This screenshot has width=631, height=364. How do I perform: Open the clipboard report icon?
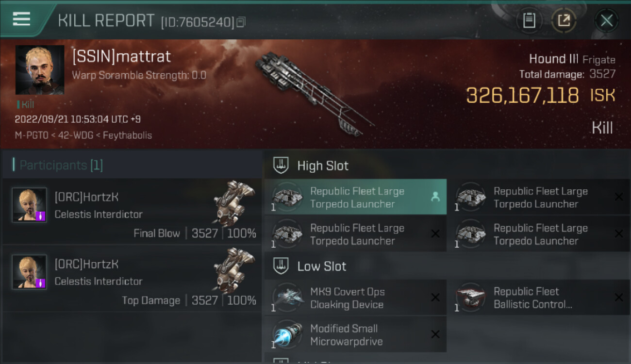click(529, 20)
